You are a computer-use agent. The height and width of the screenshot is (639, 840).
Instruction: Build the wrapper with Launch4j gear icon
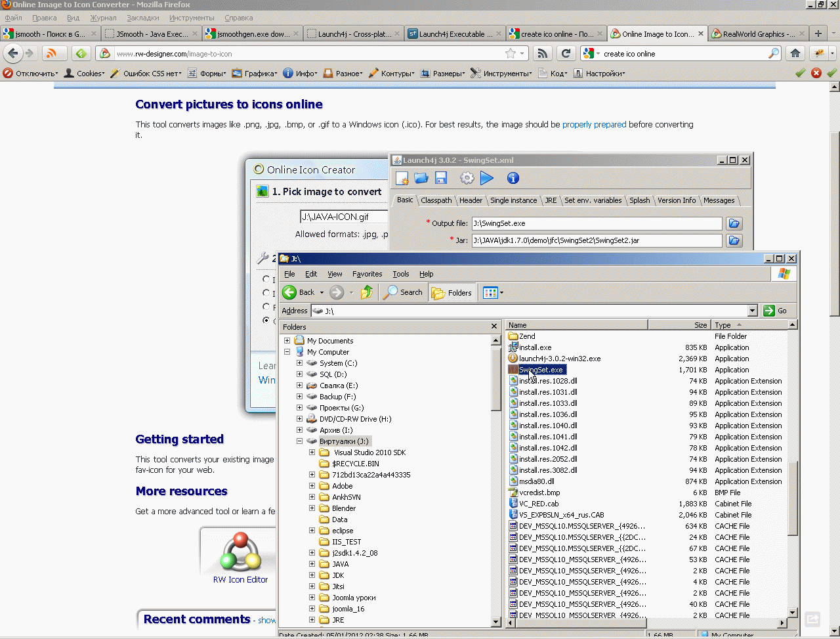[467, 178]
